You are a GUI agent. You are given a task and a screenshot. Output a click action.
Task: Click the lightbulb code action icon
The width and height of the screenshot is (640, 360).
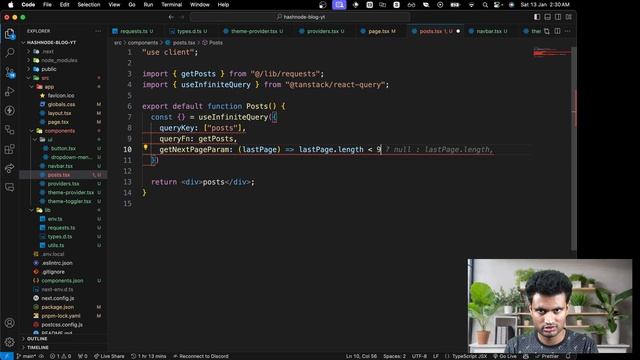coord(145,148)
